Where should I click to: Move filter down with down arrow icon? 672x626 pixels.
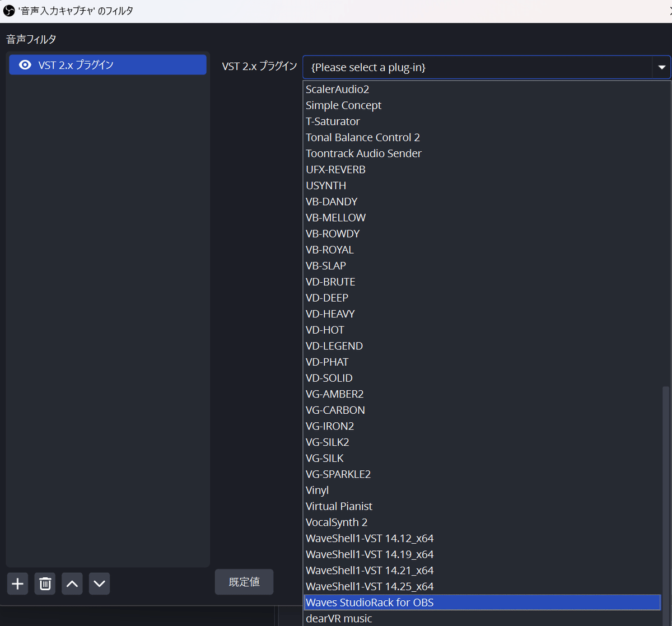click(99, 584)
